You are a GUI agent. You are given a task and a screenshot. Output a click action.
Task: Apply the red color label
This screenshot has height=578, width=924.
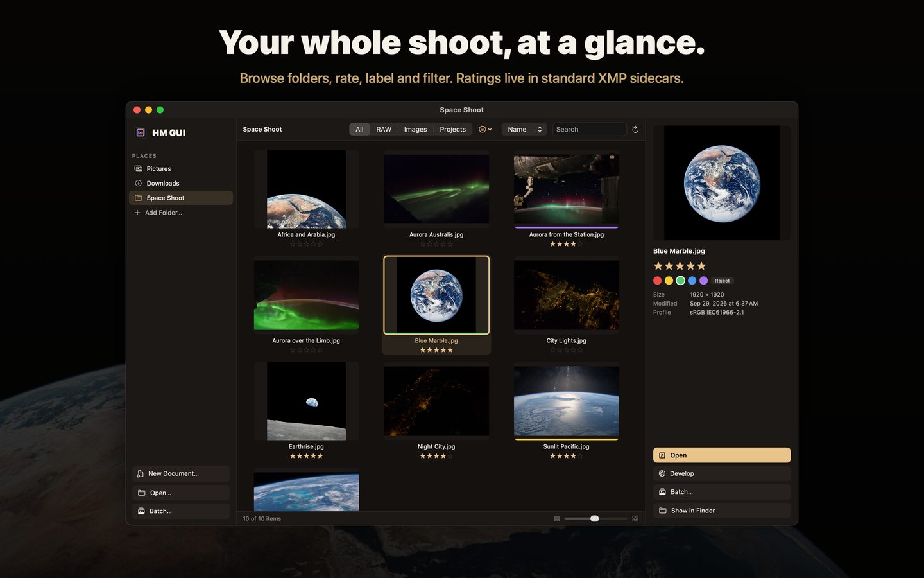point(657,281)
